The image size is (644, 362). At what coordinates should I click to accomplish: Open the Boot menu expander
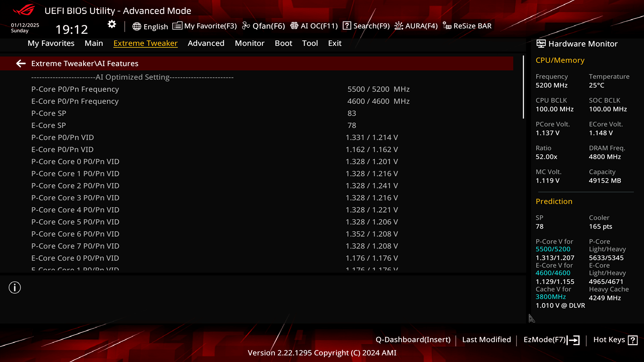tap(283, 43)
